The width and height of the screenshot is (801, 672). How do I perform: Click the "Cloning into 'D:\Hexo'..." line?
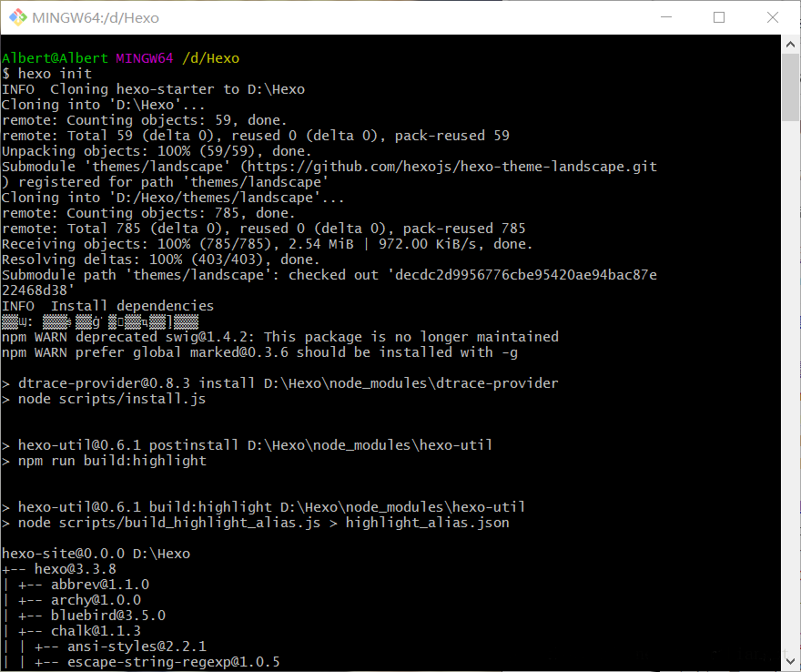click(103, 105)
